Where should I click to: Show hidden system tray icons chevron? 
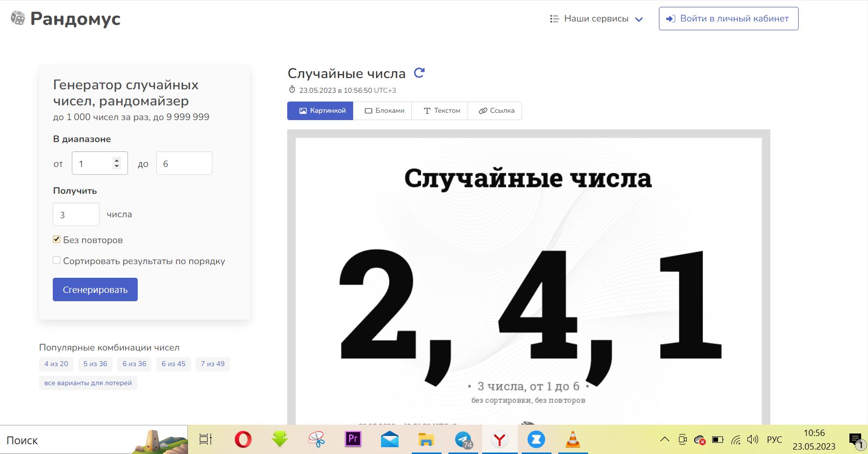[664, 439]
